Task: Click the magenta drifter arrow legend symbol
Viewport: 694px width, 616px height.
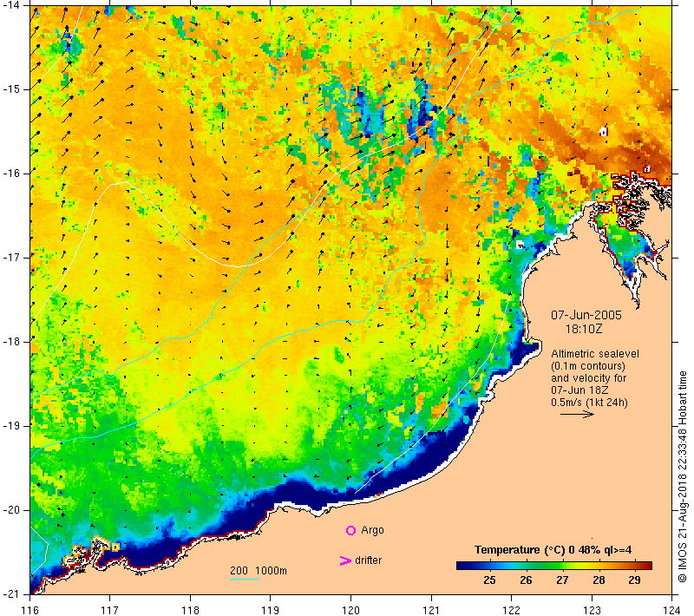Action: pos(344,560)
